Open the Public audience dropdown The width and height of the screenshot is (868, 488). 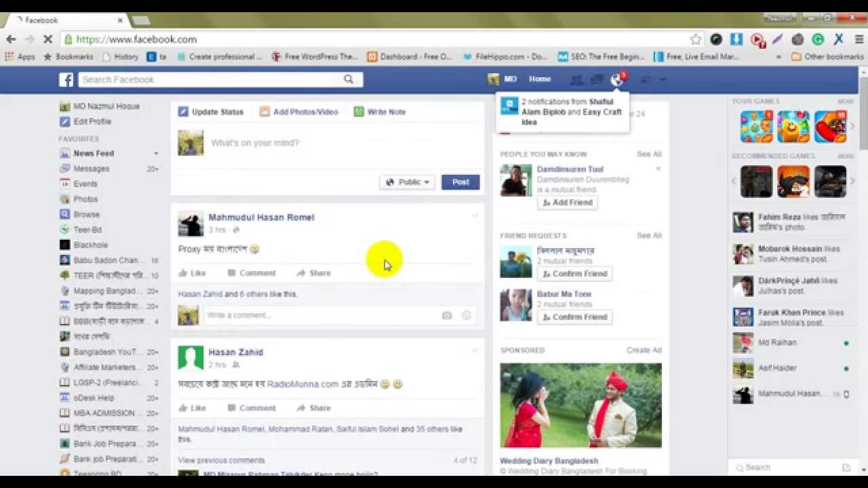pyautogui.click(x=407, y=182)
